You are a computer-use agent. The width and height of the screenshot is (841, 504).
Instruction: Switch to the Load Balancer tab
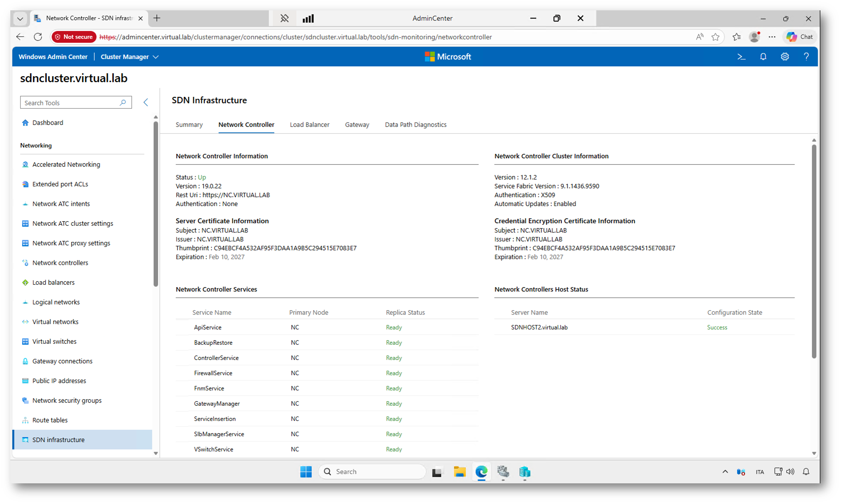point(310,125)
